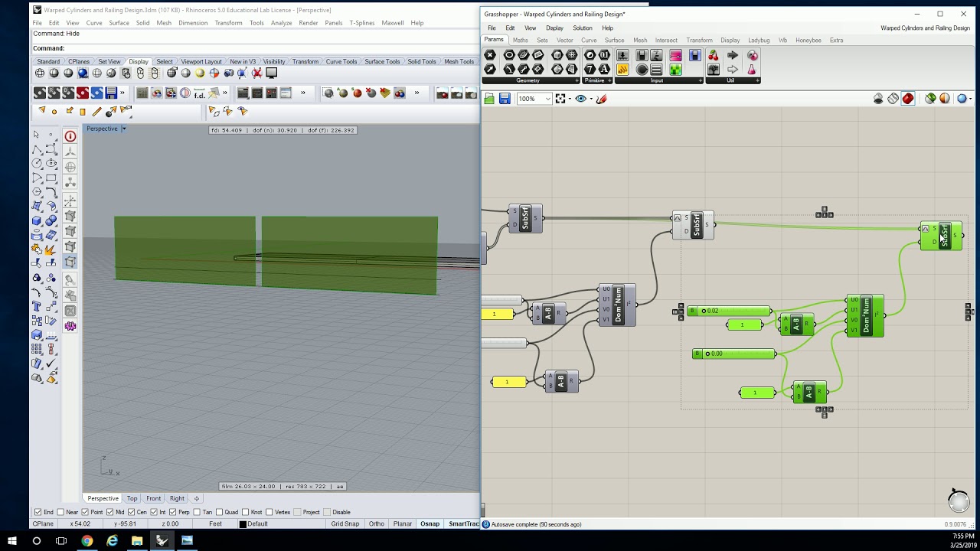The width and height of the screenshot is (980, 551).
Task: Toggle the Perp osnap checkbox
Action: point(172,512)
